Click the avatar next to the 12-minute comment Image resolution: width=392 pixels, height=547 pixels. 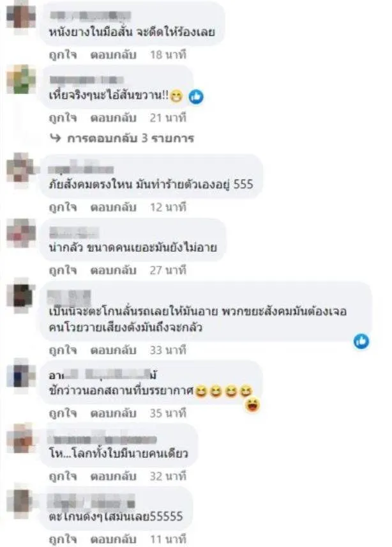[x=21, y=169]
